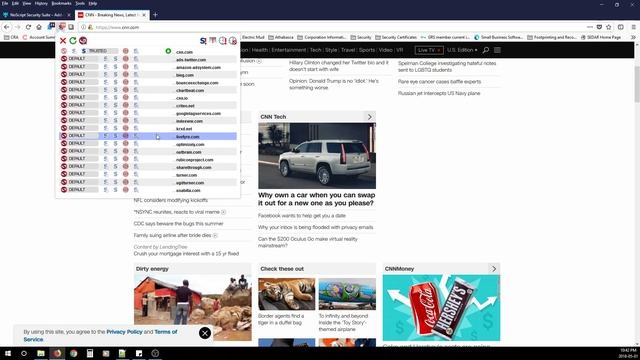Click the CNN Tech section arrow
Screen dimensions: 640x360
(x=369, y=117)
